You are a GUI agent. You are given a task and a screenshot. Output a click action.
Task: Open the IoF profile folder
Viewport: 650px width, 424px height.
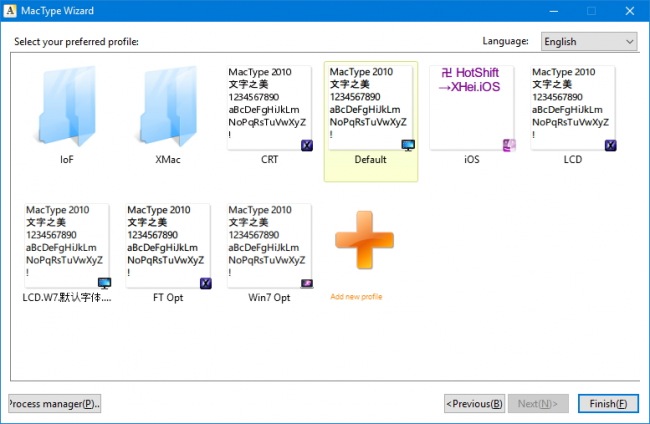67,106
